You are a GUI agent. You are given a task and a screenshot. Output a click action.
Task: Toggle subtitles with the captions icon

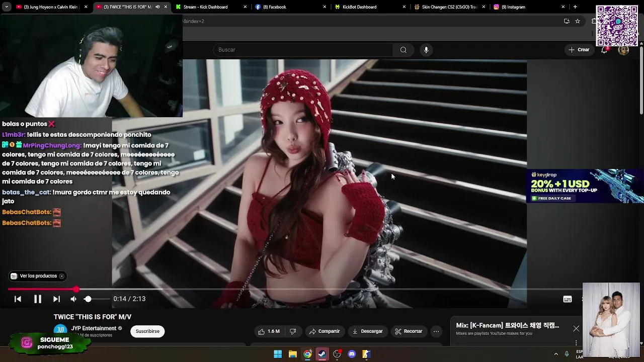click(568, 299)
